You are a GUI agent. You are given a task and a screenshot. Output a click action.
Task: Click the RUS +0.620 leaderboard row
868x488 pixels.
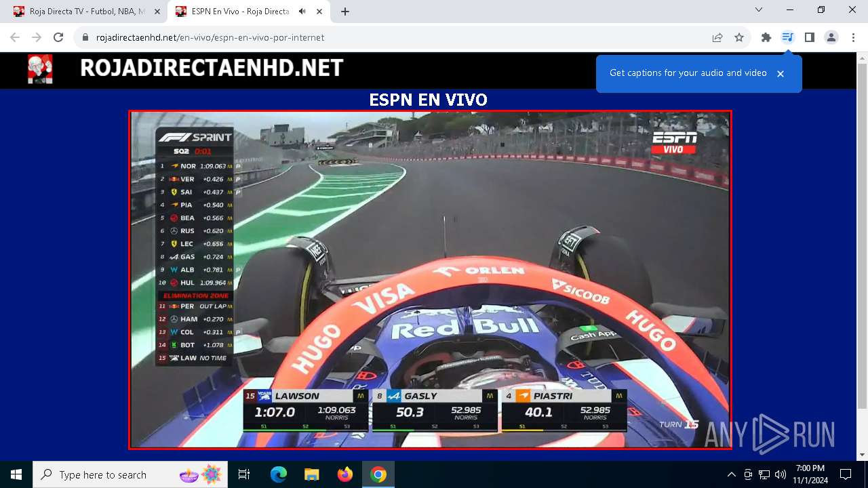195,231
